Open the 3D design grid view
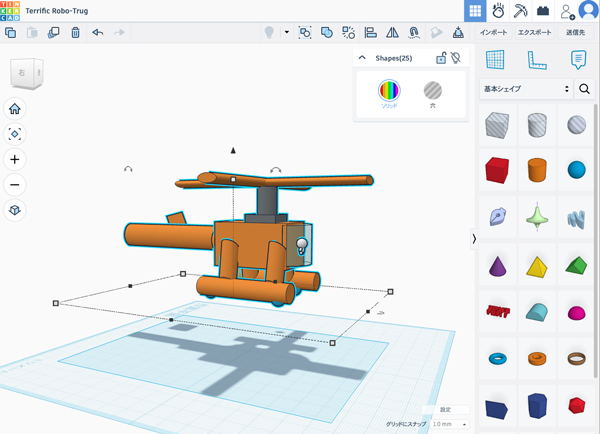This screenshot has width=600, height=434. pos(475,11)
